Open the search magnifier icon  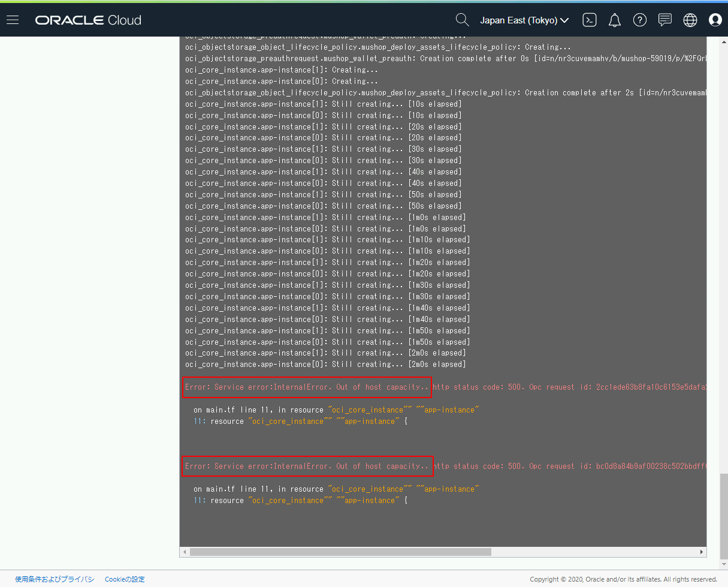(x=462, y=20)
